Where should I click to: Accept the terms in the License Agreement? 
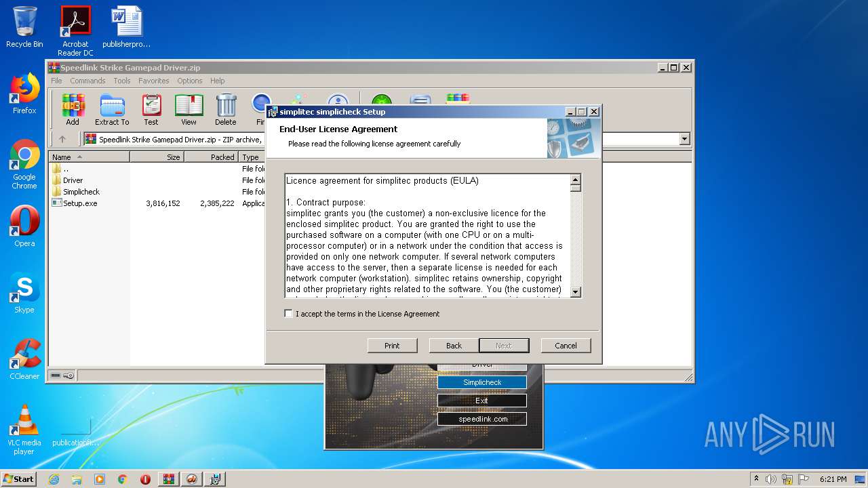289,314
